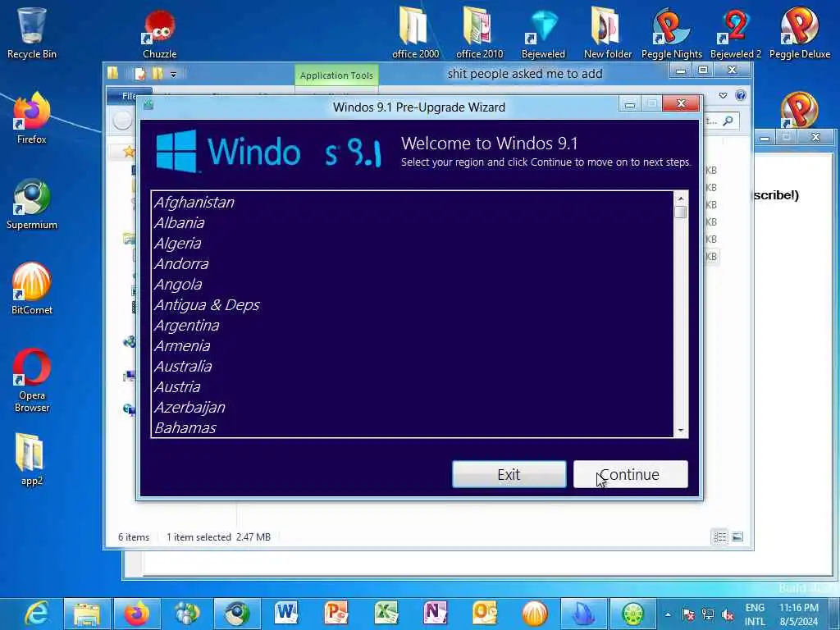
Task: Show hidden tray icons arrow
Action: (x=668, y=614)
